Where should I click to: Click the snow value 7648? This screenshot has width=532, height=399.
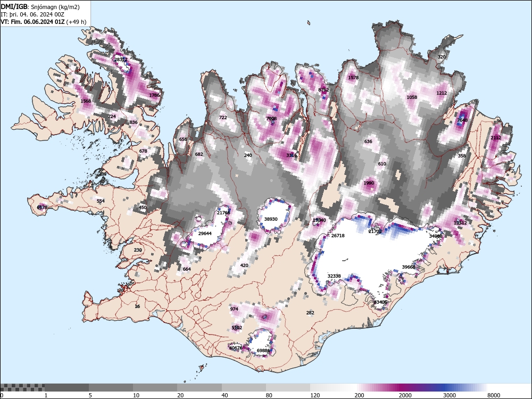point(462,120)
